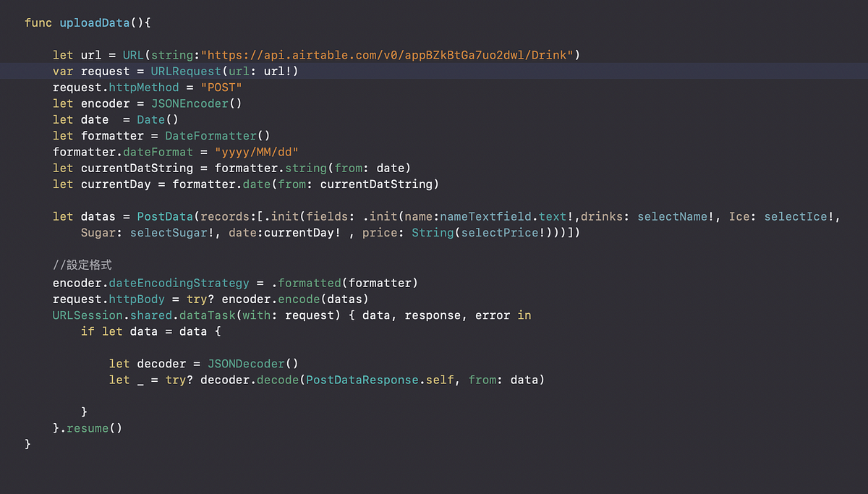Click the selectIce force-unwrapped variable
Screen dimensions: 868x494
pos(796,216)
